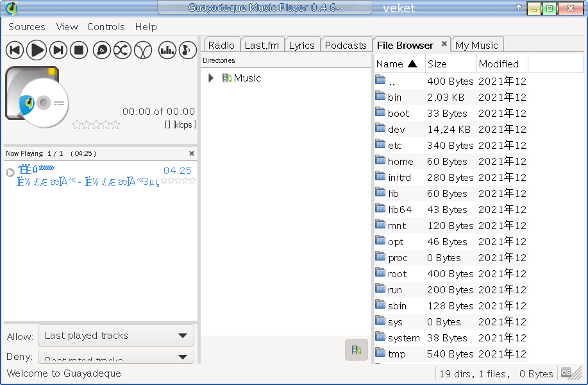Open the View menu
The height and width of the screenshot is (385, 588).
pyautogui.click(x=67, y=27)
